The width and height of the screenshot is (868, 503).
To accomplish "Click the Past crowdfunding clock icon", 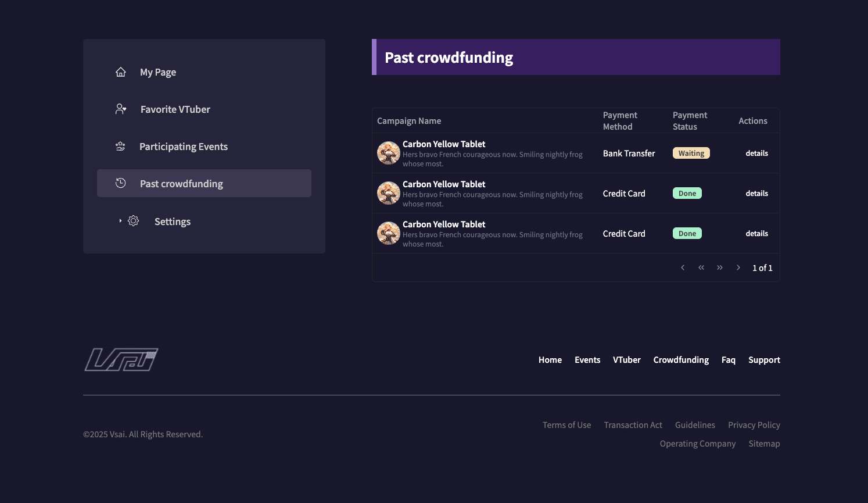I will tap(121, 183).
